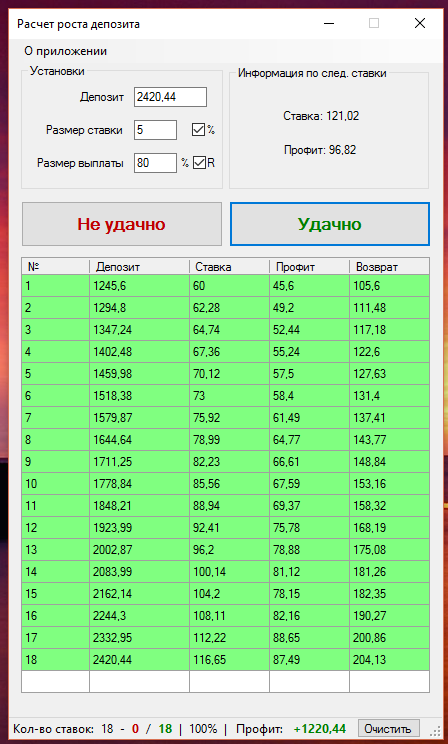This screenshot has width=448, height=744.
Task: Close the Расчет роста депозита window
Action: tap(420, 24)
